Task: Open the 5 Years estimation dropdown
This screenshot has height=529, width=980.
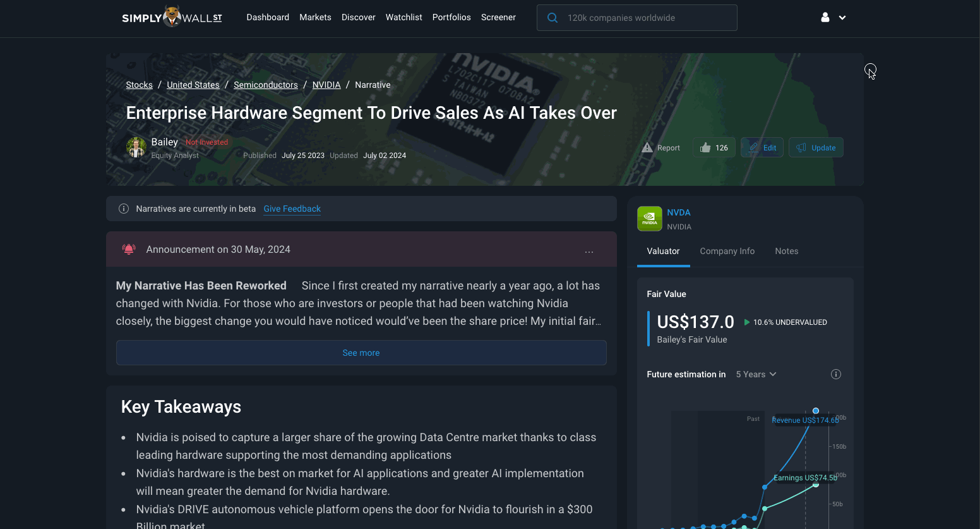Action: tap(756, 374)
